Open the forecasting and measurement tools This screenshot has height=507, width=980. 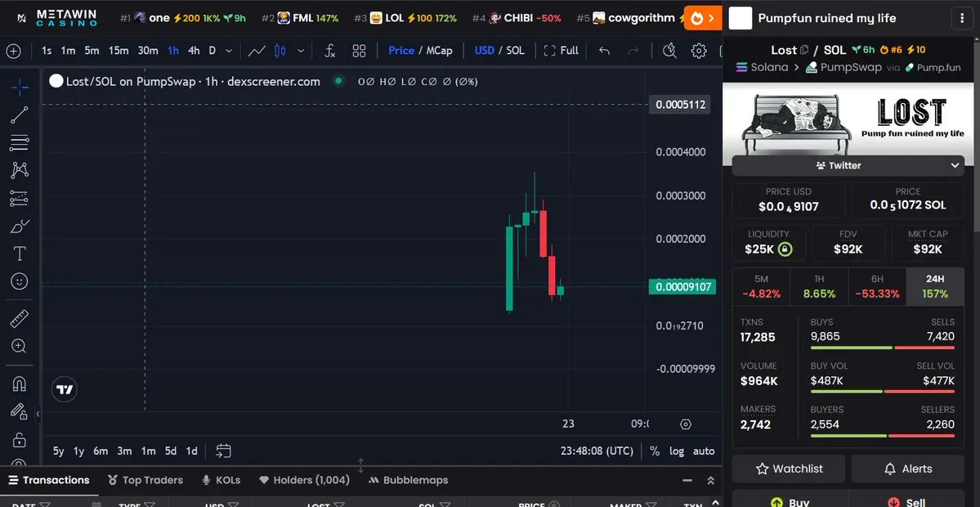point(20,199)
